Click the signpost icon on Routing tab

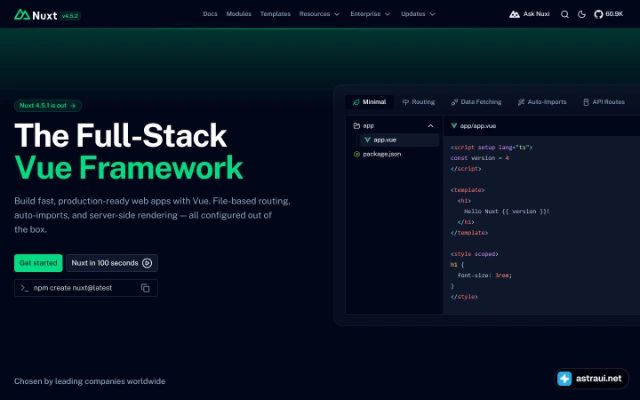pos(405,102)
